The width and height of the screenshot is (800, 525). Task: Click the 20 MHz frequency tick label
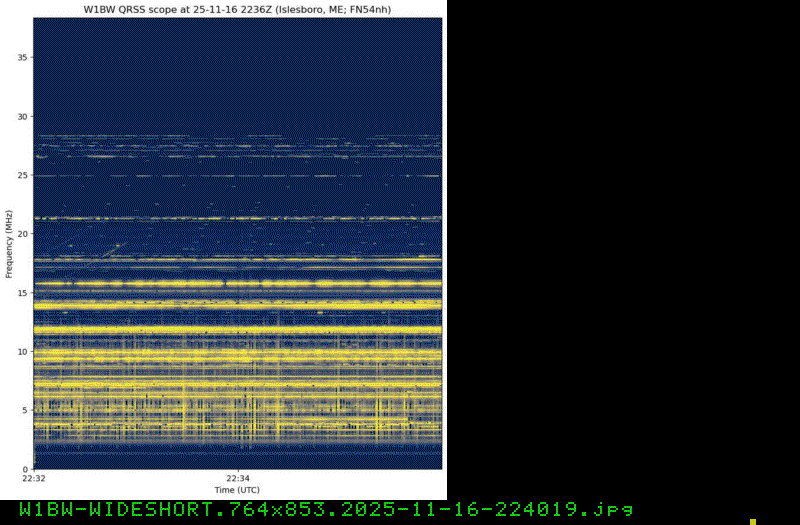(x=21, y=234)
